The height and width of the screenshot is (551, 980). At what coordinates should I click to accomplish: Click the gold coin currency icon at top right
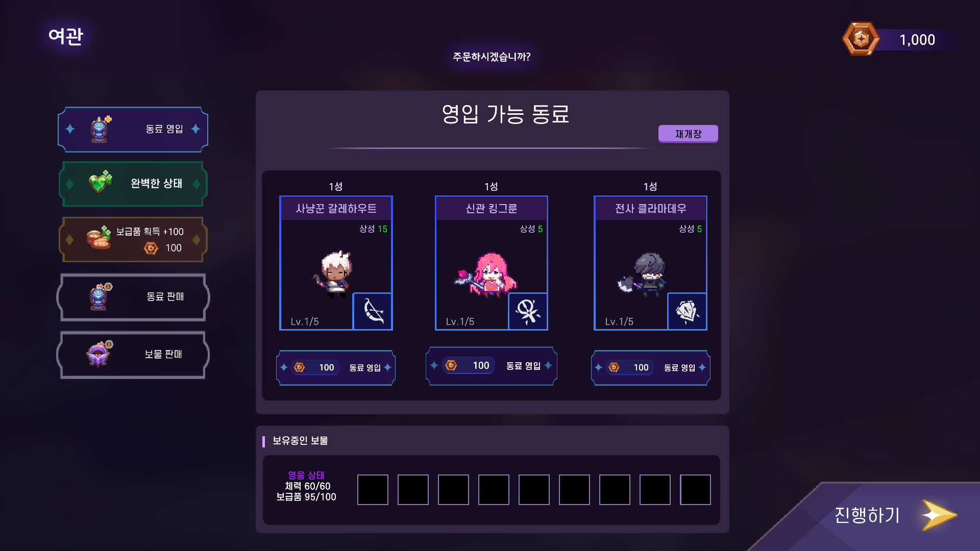[861, 39]
